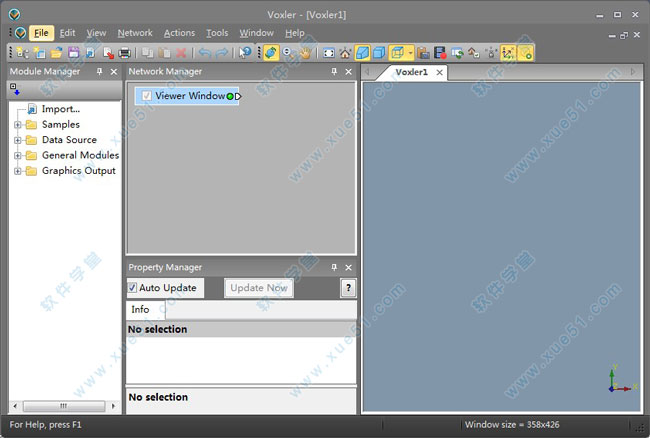Image resolution: width=650 pixels, height=438 pixels.
Task: Open a file with the folder icon
Action: coord(56,53)
